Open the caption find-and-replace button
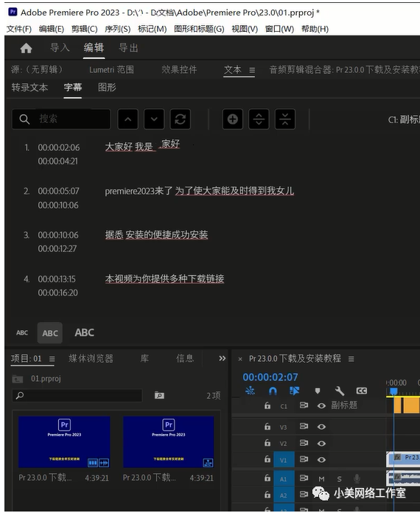The image size is (420, 513). 181,119
